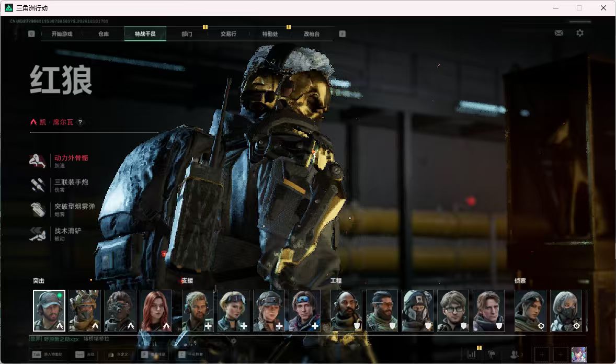Viewport: 616px width, 364px height.
Task: Choose the dark-haired 侦察 woman portrait
Action: click(530, 311)
